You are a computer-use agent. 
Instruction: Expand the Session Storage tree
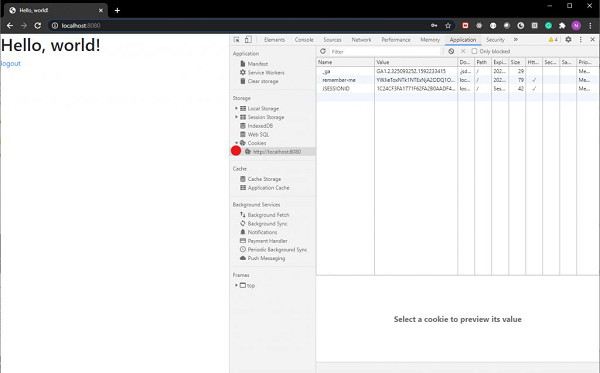[x=236, y=117]
